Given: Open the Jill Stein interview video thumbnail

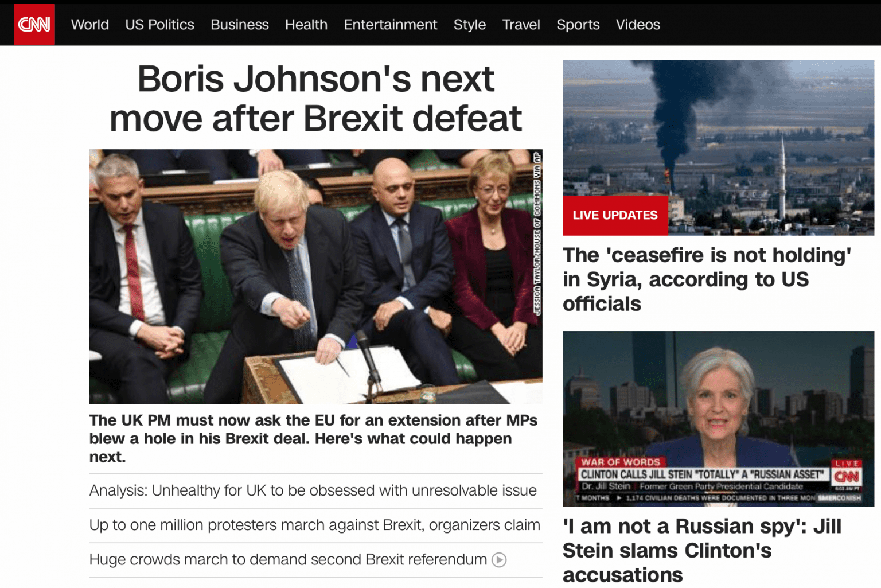Looking at the screenshot, I should pos(718,419).
